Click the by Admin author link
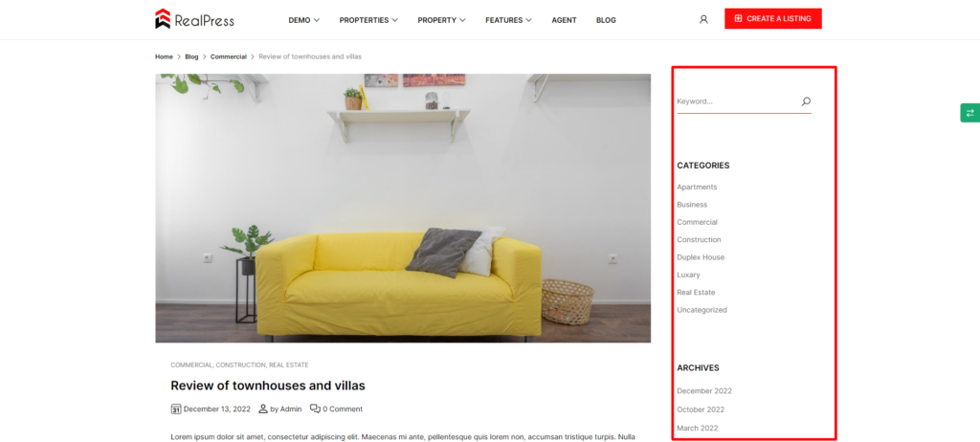This screenshot has height=442, width=980. click(x=286, y=409)
